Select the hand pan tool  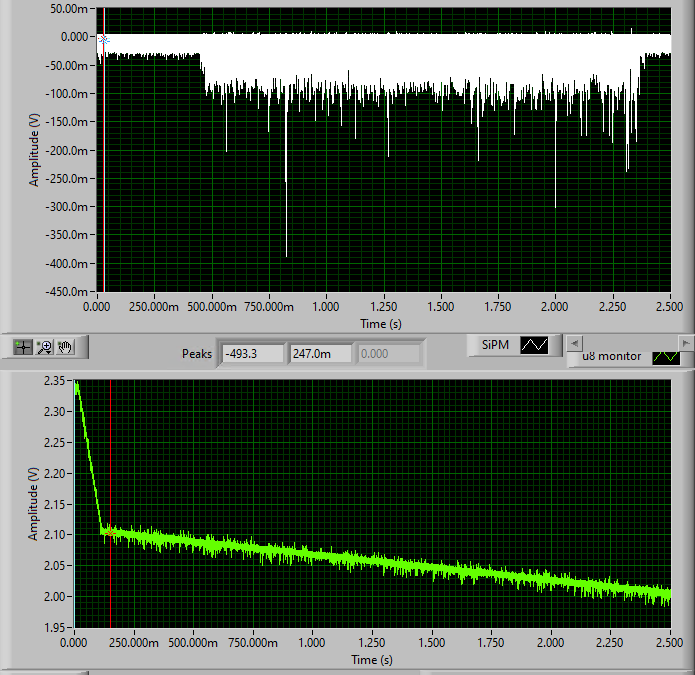tap(65, 347)
